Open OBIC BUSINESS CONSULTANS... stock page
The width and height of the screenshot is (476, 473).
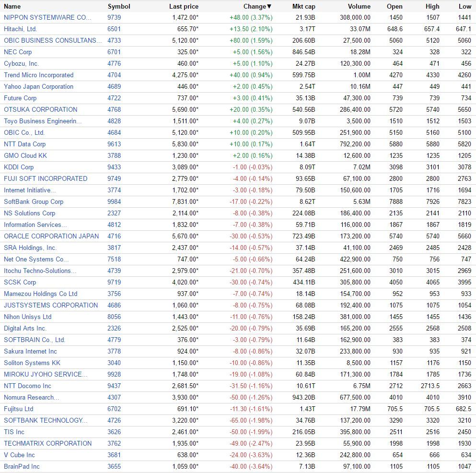(53, 40)
